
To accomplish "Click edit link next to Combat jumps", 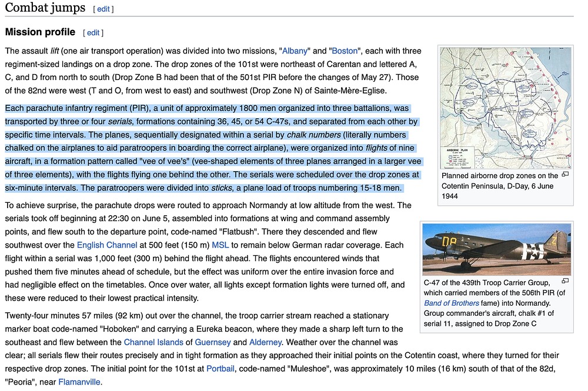I will pyautogui.click(x=103, y=9).
